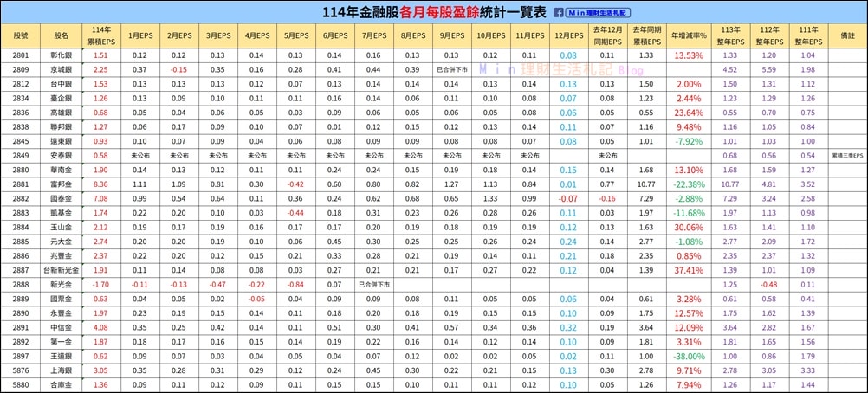
Task: Open the Min理財生活札記 page badge
Action: pyautogui.click(x=598, y=12)
